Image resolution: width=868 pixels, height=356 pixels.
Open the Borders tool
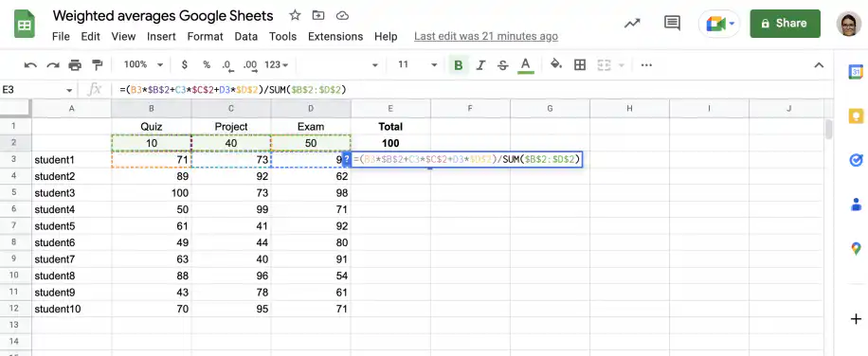[x=580, y=65]
